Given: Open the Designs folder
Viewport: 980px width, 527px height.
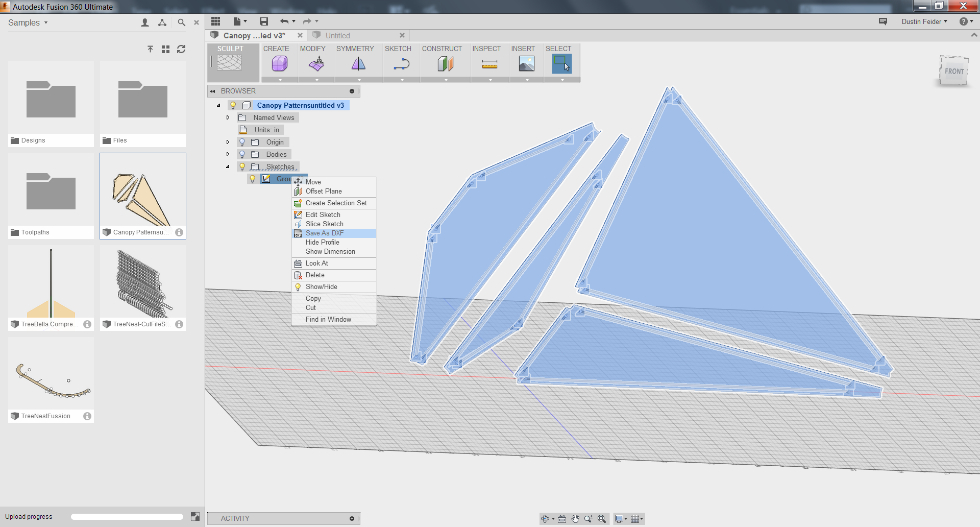Looking at the screenshot, I should click(51, 104).
